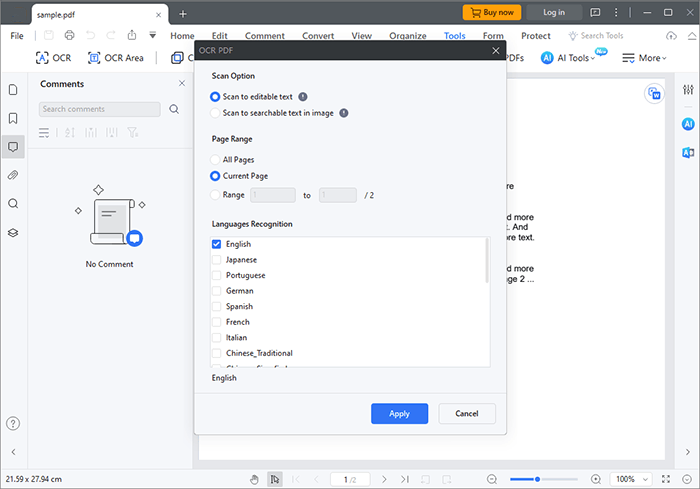The image size is (700, 489).
Task: Open the title bar more options menu
Action: coord(616,13)
